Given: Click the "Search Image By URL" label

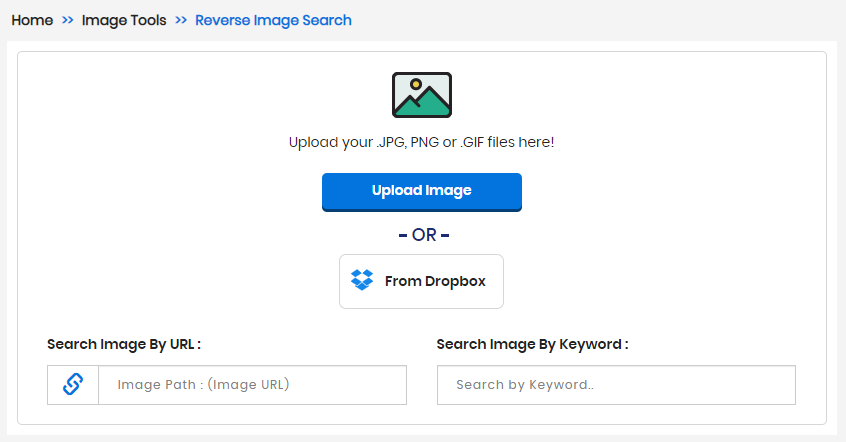Looking at the screenshot, I should coord(124,344).
